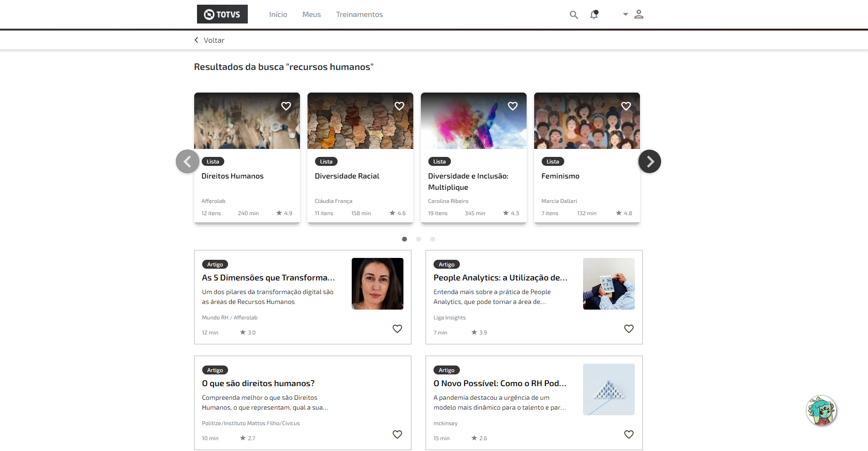Click tablet photo in People Analytics article
868x451 pixels.
pos(609,284)
